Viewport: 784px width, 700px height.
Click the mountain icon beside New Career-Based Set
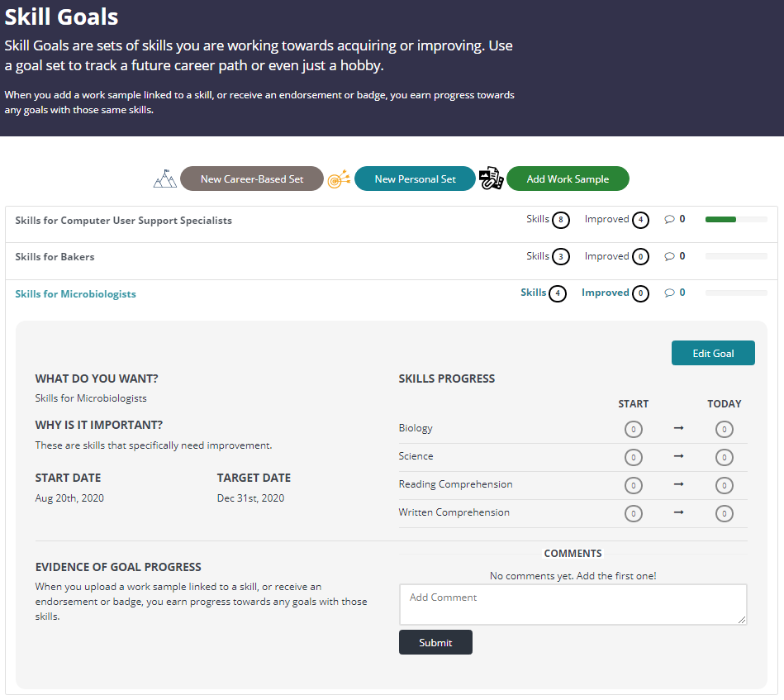pos(165,179)
